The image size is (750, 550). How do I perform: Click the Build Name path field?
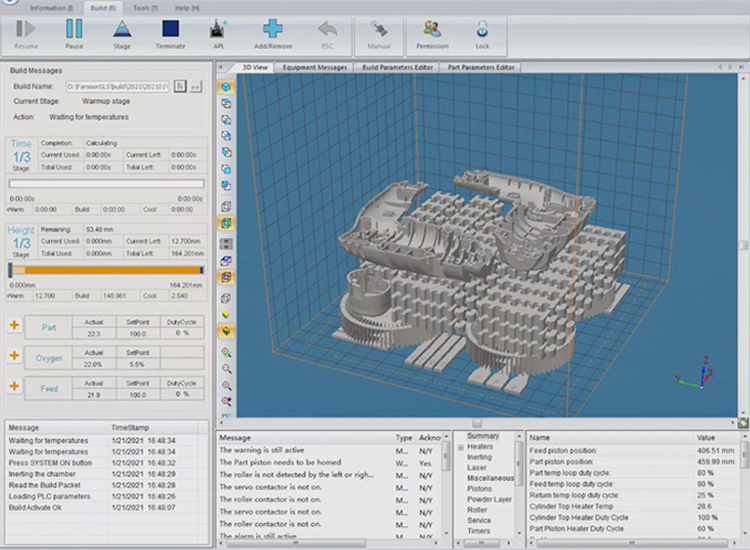[x=118, y=87]
